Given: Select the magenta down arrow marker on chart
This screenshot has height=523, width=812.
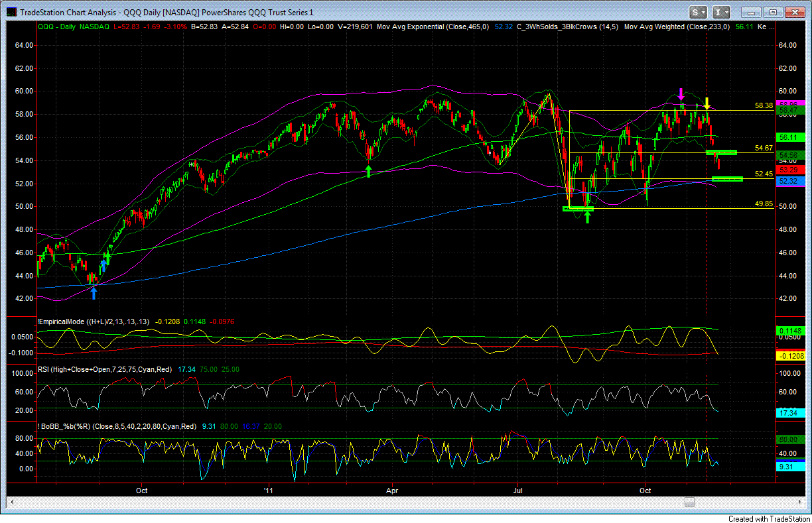Looking at the screenshot, I should click(681, 93).
